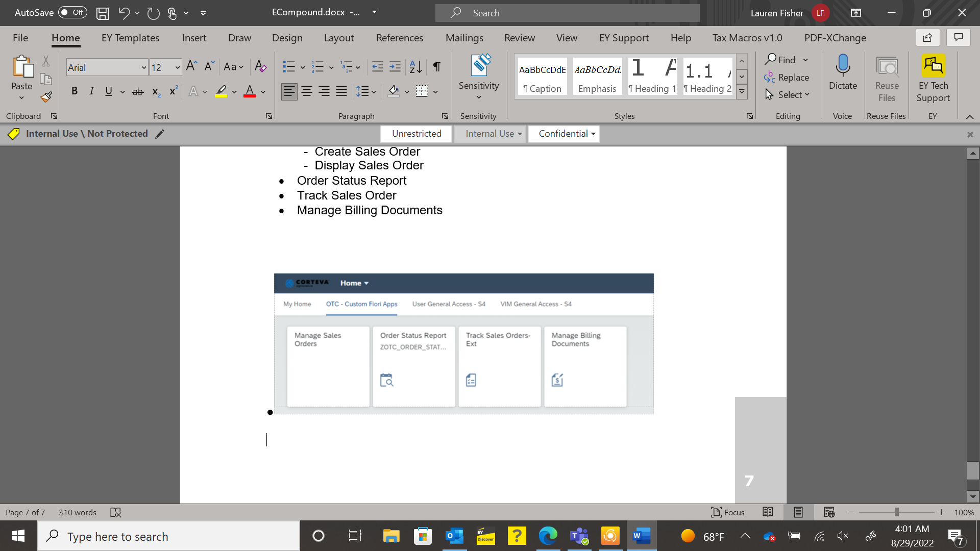Switch to the Layout ribbon tab
This screenshot has height=551, width=980.
pyautogui.click(x=338, y=38)
